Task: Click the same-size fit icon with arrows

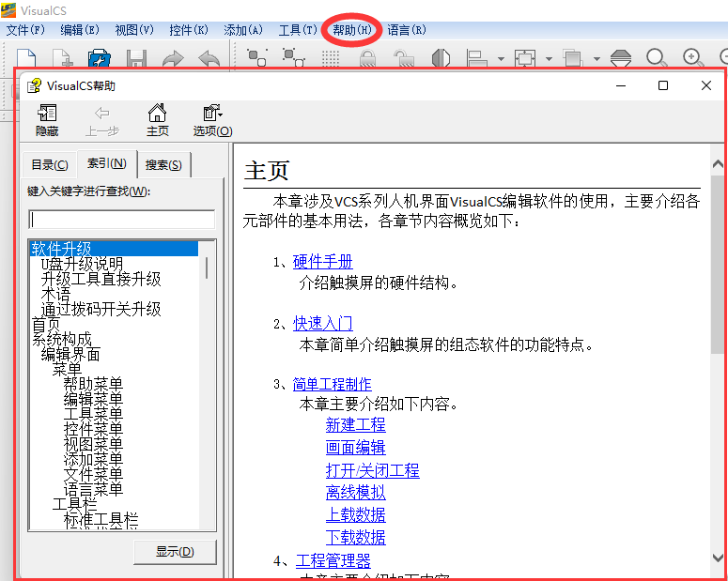Action: (525, 58)
